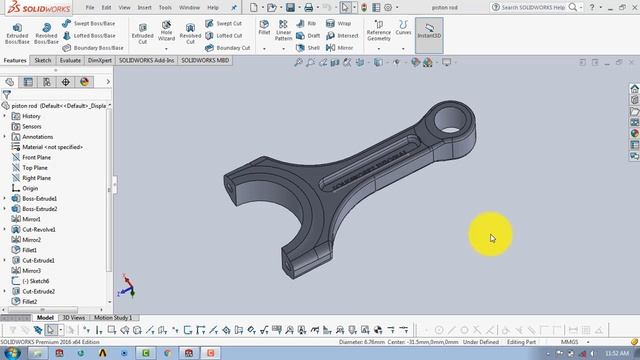640x360 pixels.
Task: Click the Shell tool
Action: 308,48
